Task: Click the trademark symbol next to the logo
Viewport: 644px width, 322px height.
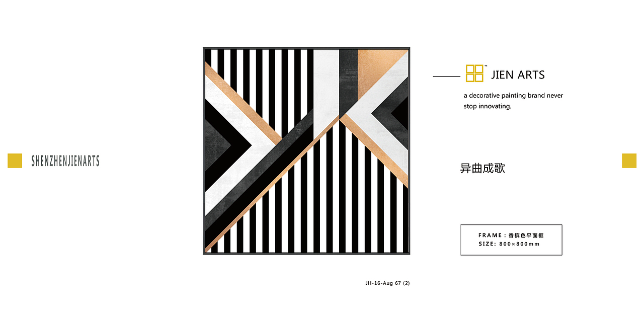Action: 486,65
